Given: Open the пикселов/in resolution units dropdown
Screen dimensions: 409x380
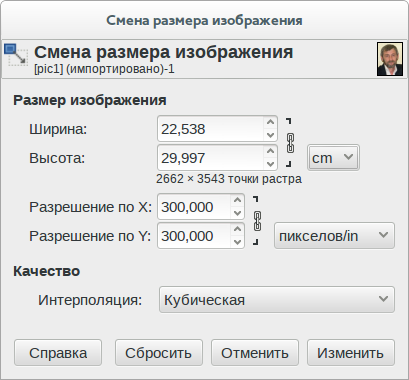Looking at the screenshot, I should click(x=334, y=236).
